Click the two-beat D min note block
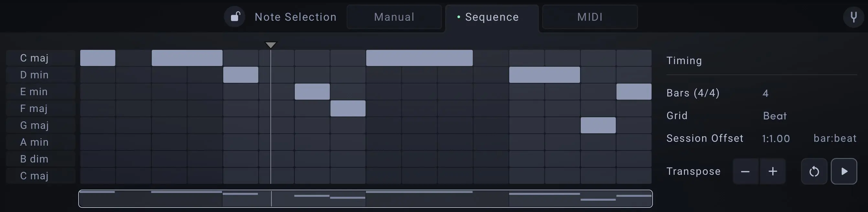This screenshot has height=212, width=868. [x=544, y=75]
